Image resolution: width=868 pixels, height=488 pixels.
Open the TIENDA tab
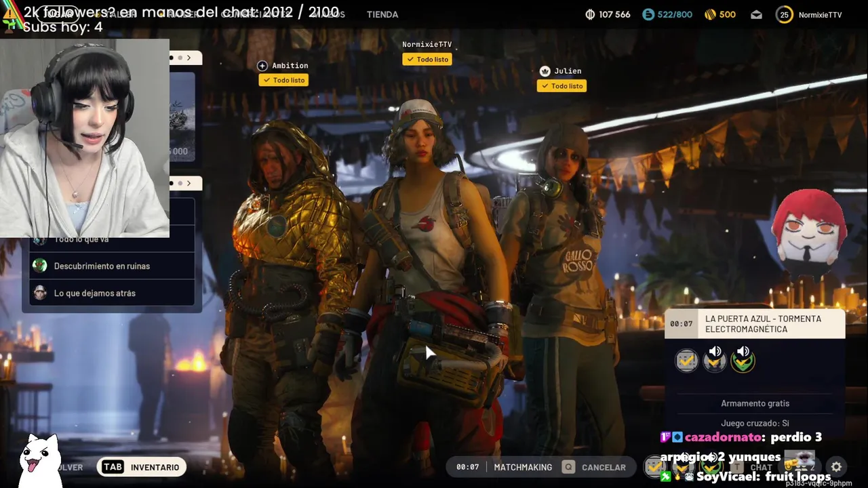coord(382,14)
